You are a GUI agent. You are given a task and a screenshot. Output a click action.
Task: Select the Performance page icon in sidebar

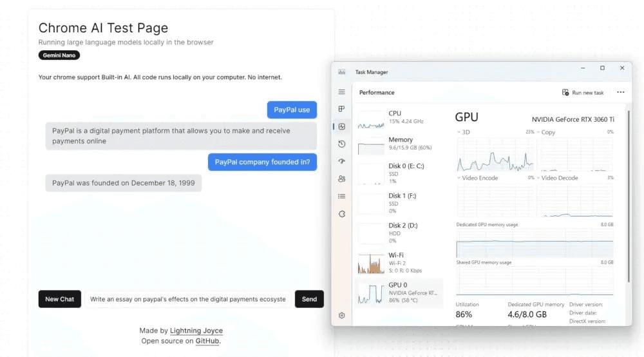(342, 126)
